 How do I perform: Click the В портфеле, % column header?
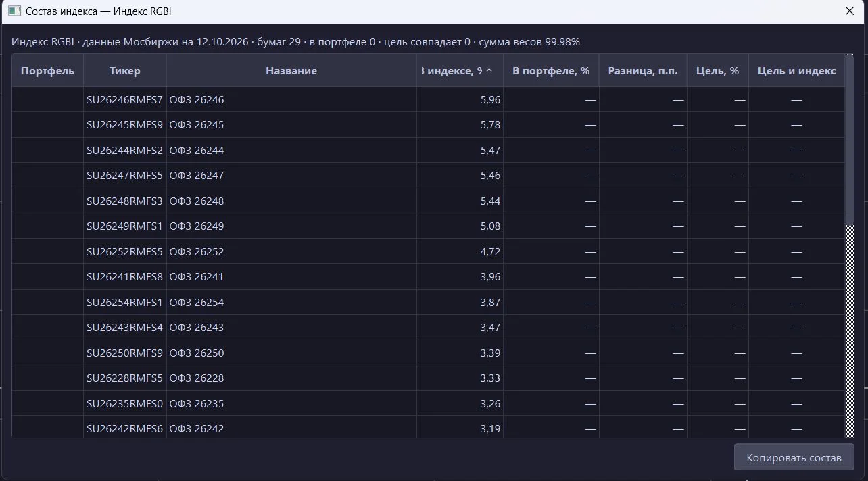[551, 71]
